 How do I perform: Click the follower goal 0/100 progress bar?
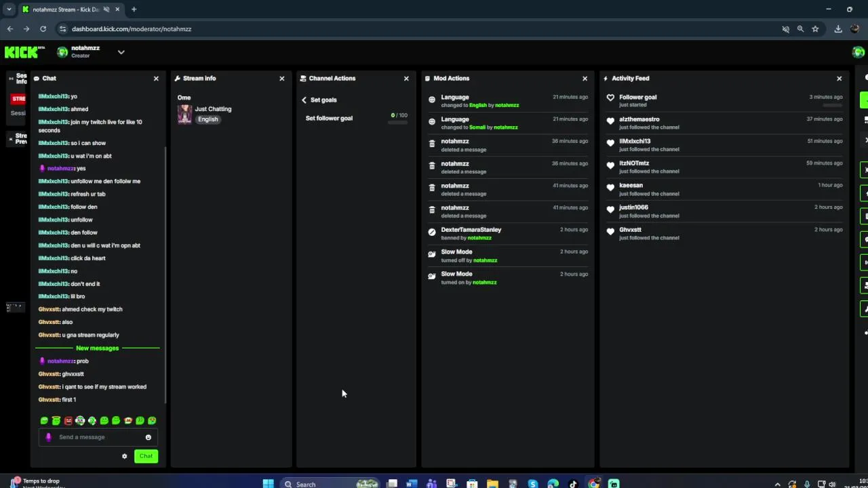(x=399, y=123)
